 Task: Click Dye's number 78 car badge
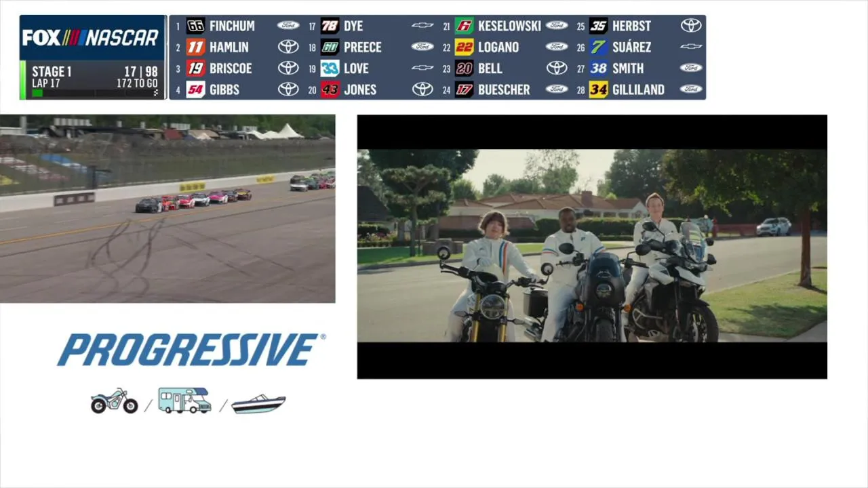(x=330, y=26)
